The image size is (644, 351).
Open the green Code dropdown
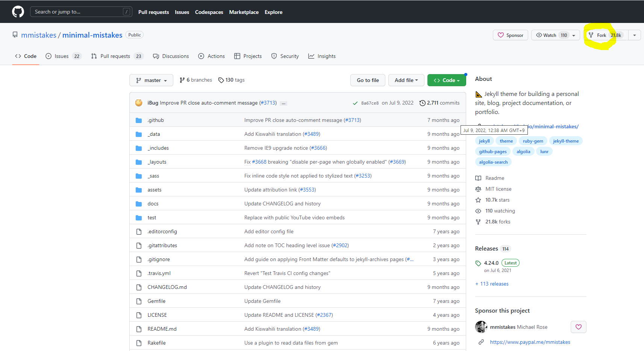[447, 80]
